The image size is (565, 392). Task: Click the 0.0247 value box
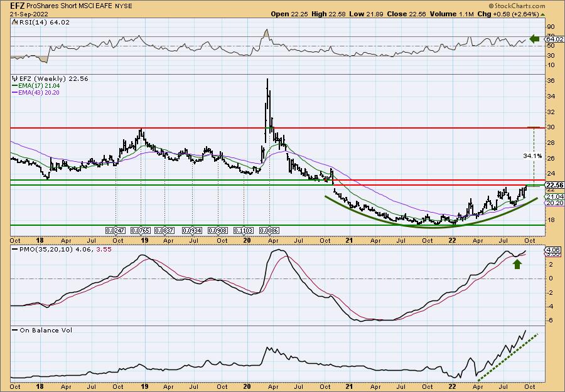tap(116, 230)
